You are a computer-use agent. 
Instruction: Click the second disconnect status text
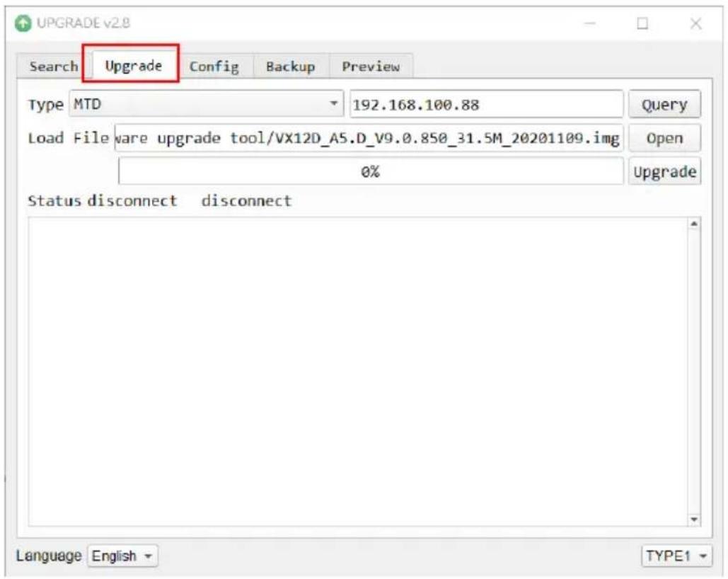pos(246,200)
